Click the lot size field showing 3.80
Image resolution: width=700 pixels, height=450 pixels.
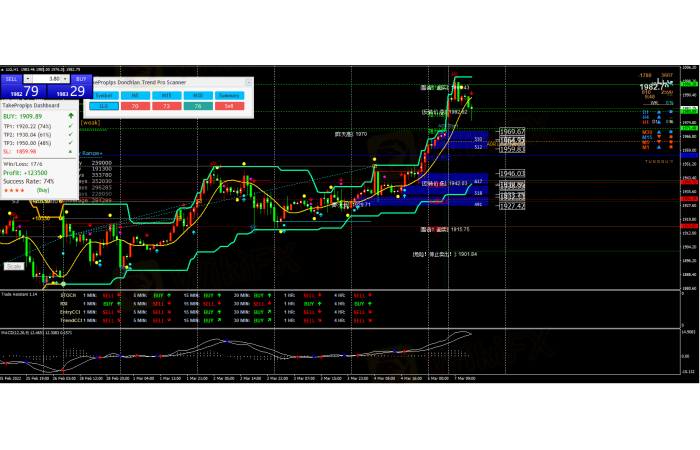(x=47, y=78)
